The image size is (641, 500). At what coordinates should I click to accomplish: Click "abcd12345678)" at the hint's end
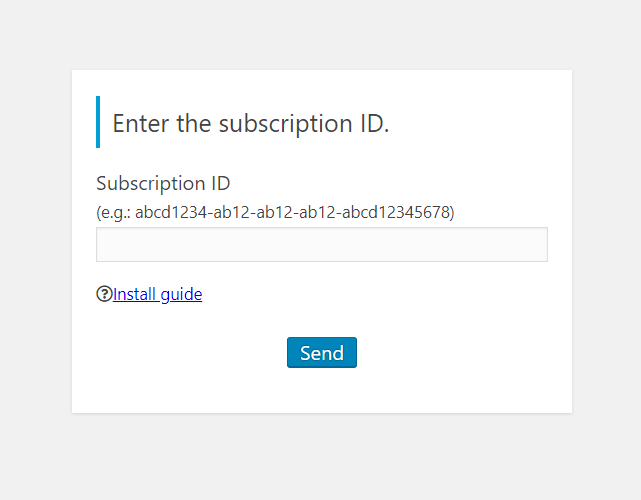click(x=398, y=213)
